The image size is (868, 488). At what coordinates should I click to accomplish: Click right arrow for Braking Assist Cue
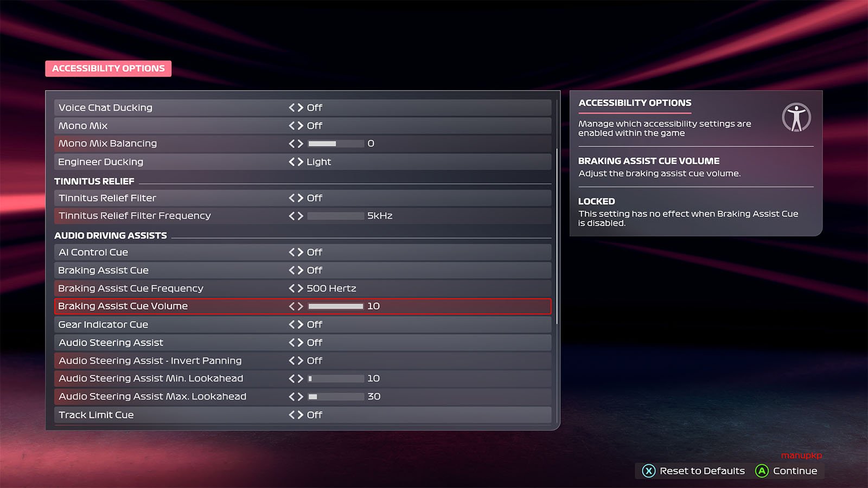(x=300, y=270)
